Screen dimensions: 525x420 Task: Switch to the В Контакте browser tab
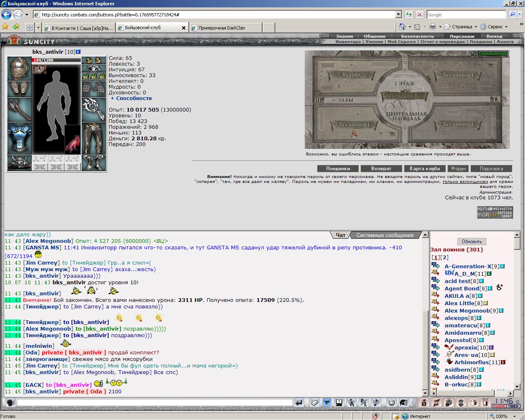(78, 28)
